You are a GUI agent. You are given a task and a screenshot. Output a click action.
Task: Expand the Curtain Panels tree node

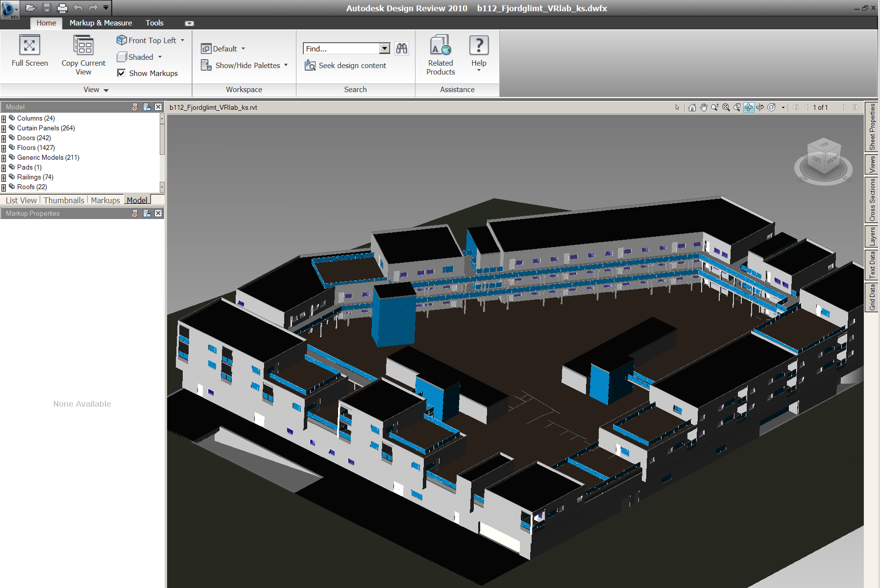(x=4, y=128)
